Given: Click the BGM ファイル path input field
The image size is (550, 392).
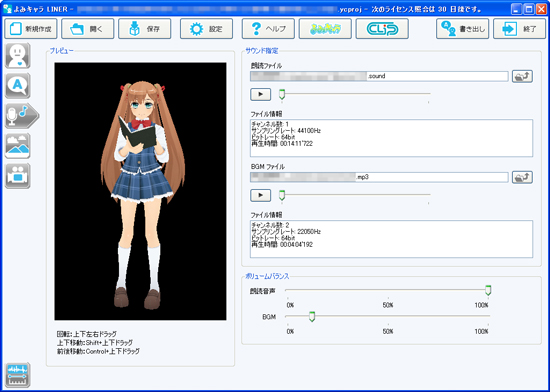Looking at the screenshot, I should pos(379,177).
